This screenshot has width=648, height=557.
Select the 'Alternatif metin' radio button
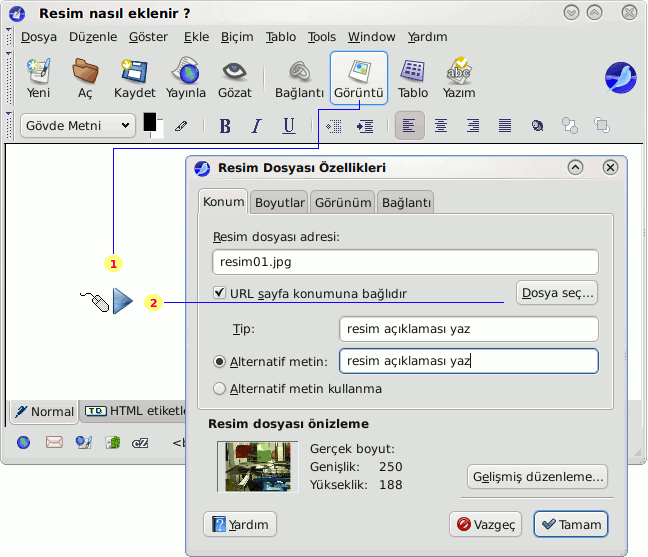pos(220,362)
